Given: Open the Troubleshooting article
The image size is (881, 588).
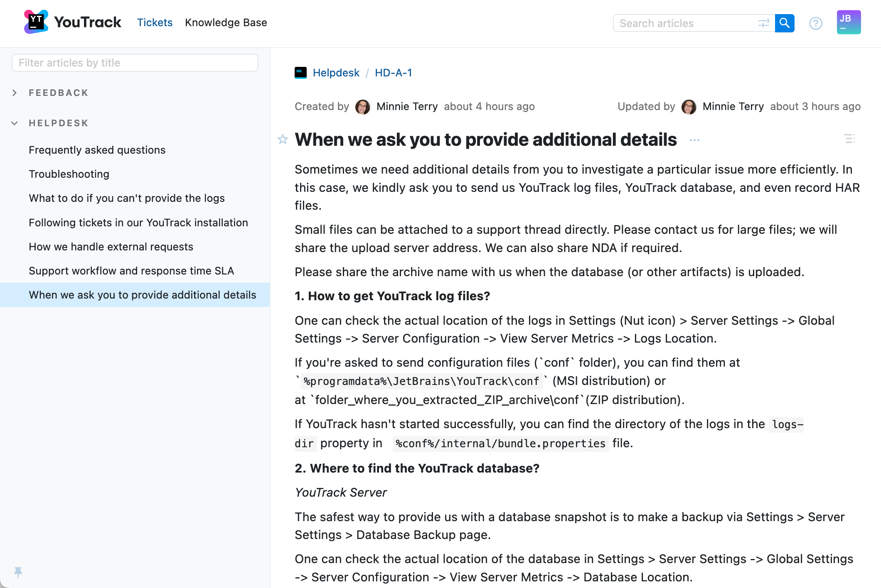Looking at the screenshot, I should (69, 174).
